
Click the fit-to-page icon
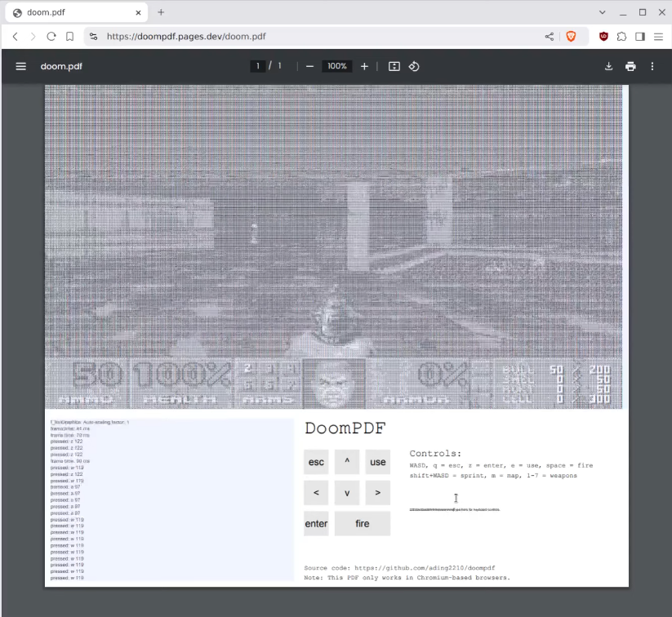click(393, 66)
